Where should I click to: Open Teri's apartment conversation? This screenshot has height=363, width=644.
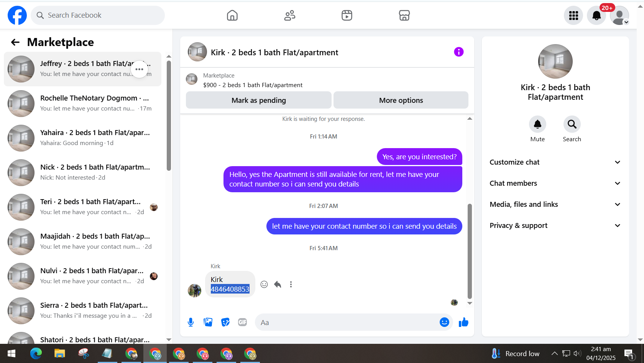point(82,207)
